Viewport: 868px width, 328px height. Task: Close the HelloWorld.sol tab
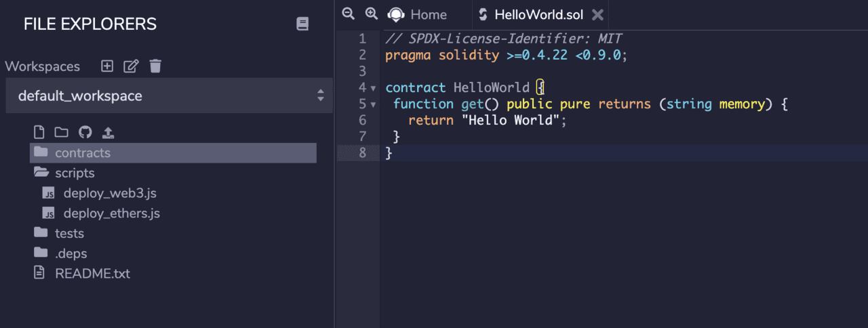(x=597, y=14)
